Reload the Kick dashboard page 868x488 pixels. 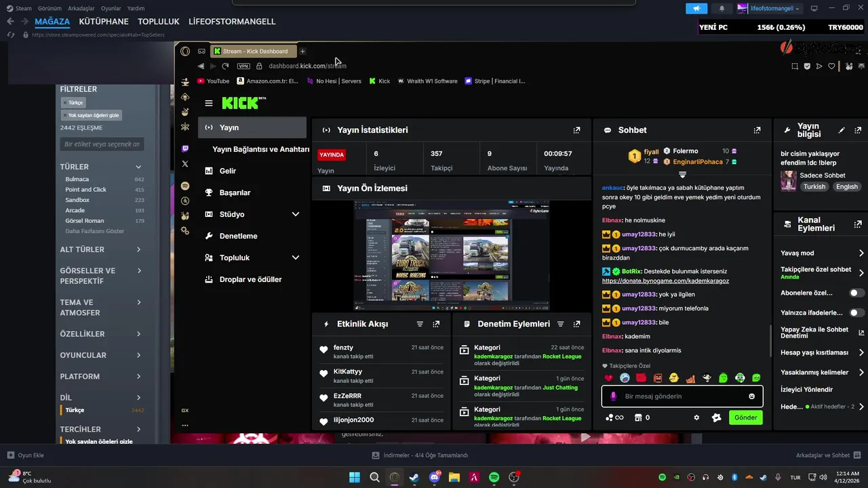[x=225, y=66]
